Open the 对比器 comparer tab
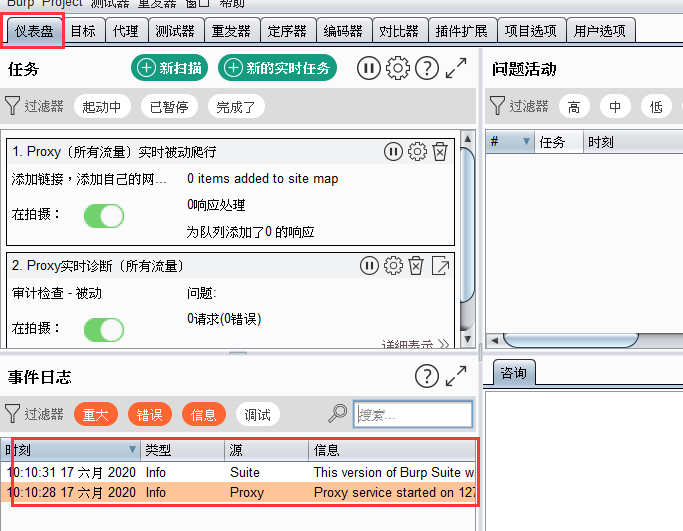Screen dimensions: 683x531 399,31
